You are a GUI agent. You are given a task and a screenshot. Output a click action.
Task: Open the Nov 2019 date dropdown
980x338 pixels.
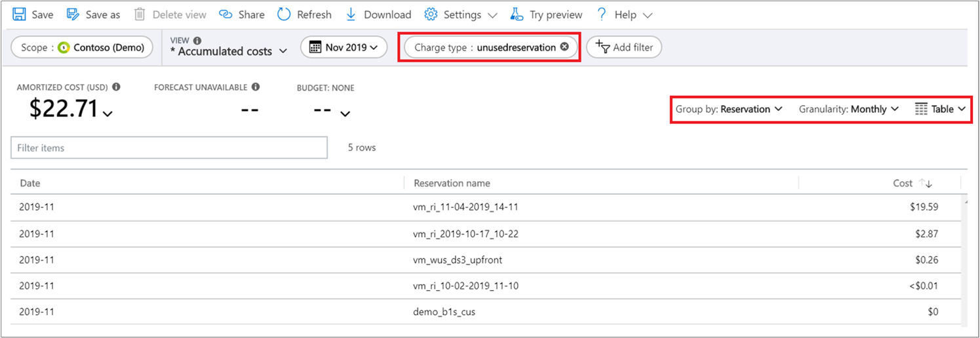click(344, 47)
